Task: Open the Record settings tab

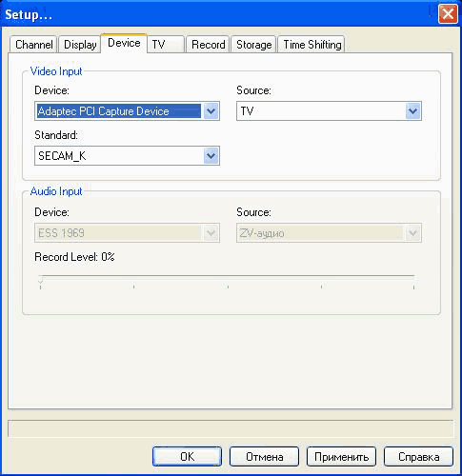Action: tap(208, 44)
